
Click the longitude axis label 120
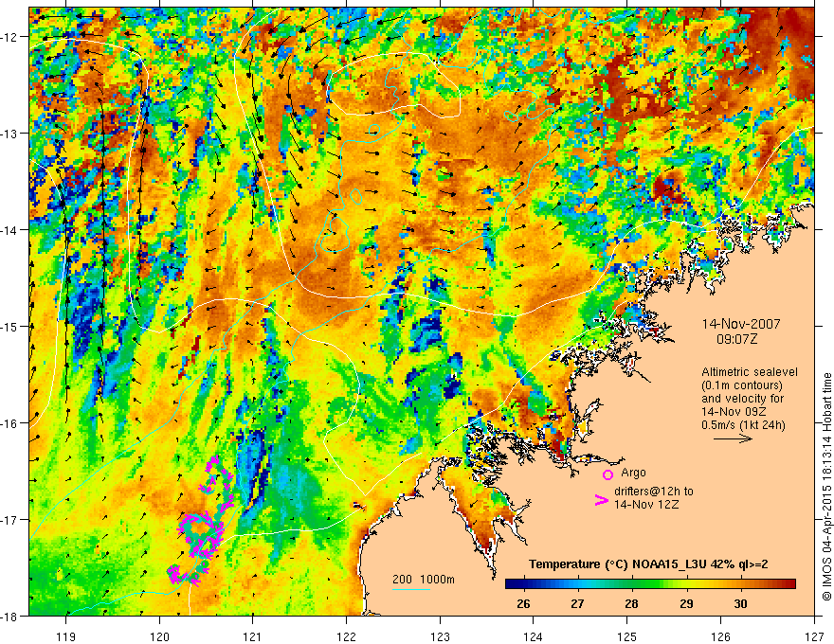pos(159,636)
